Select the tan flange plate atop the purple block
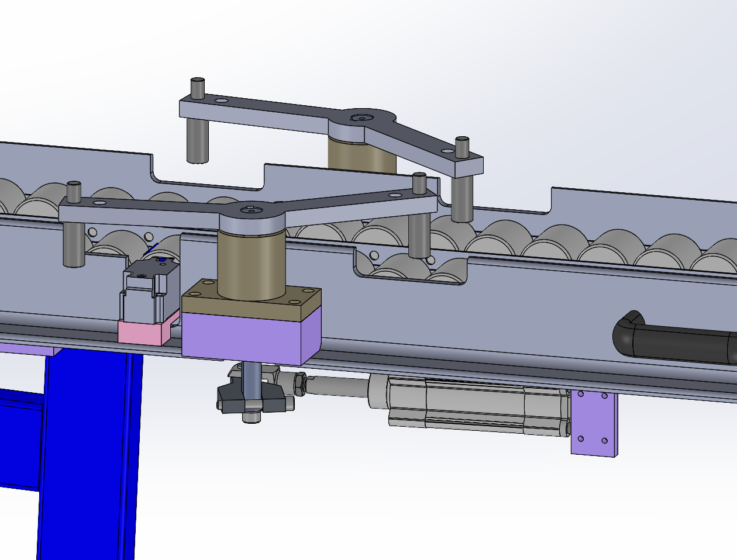Viewport: 737px width, 560px height. point(252,299)
